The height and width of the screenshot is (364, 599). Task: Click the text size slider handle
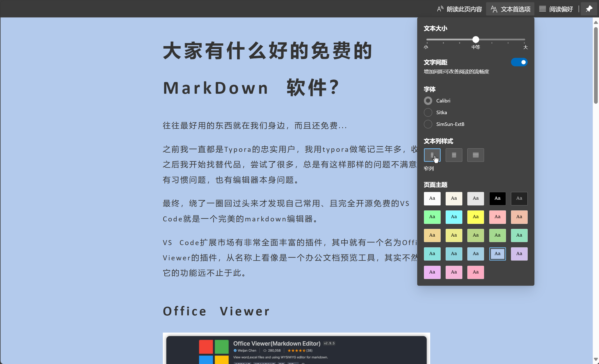pos(476,39)
